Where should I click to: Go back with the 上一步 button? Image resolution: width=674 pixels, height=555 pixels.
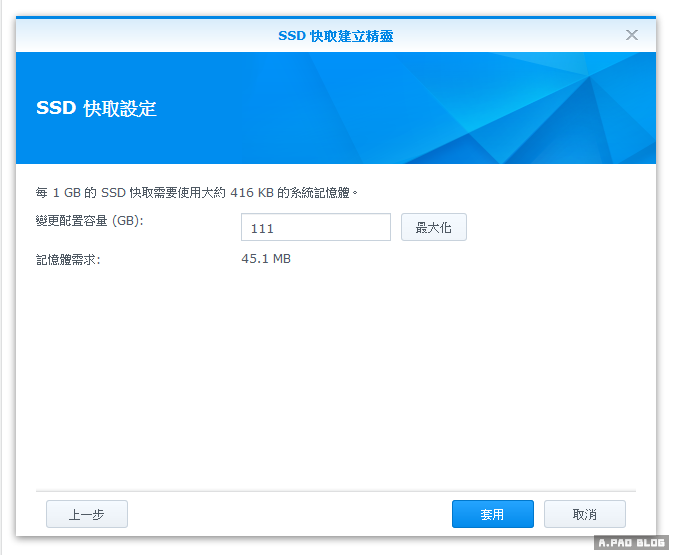pyautogui.click(x=87, y=514)
